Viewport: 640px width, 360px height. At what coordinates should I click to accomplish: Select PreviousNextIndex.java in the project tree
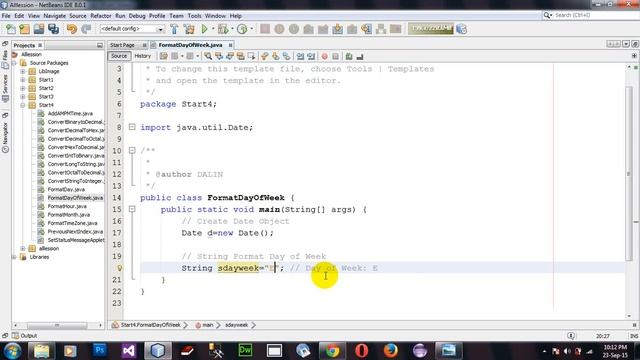(x=75, y=232)
